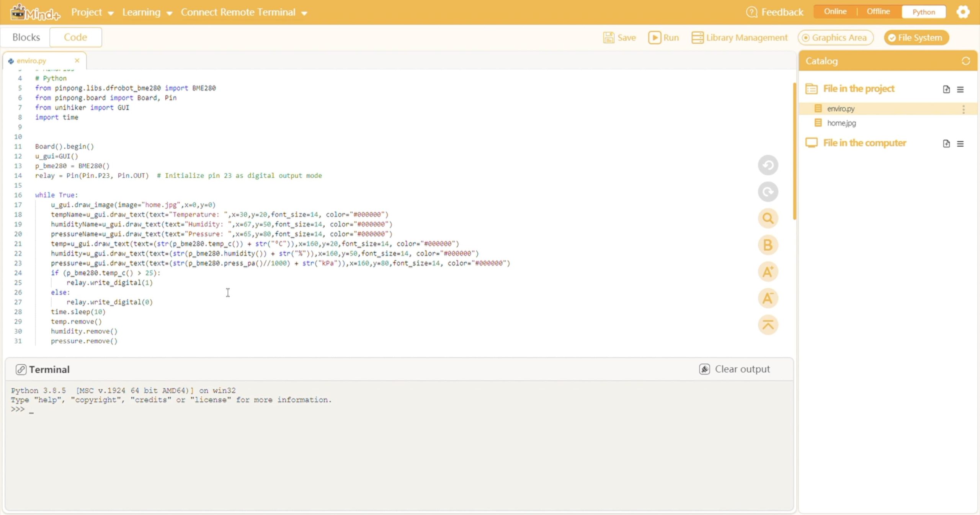Toggle the Graphics Area panel
The image size is (980, 515).
pyautogui.click(x=835, y=38)
